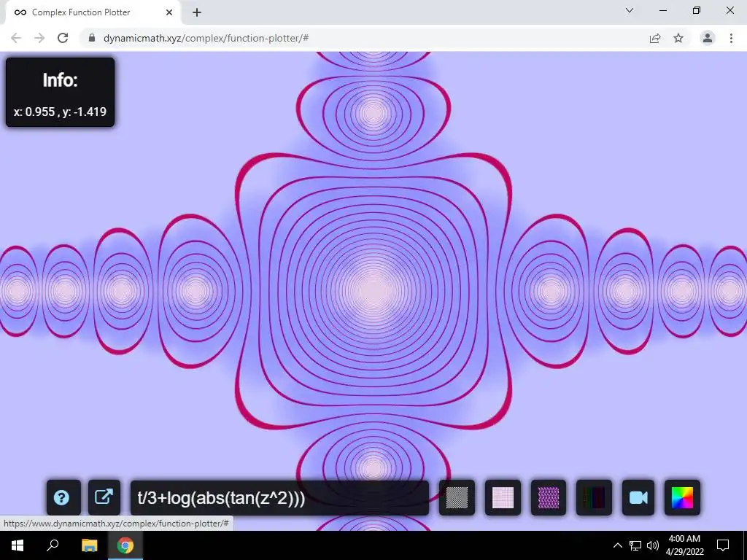
Task: Share this page using the share icon
Action: (655, 38)
